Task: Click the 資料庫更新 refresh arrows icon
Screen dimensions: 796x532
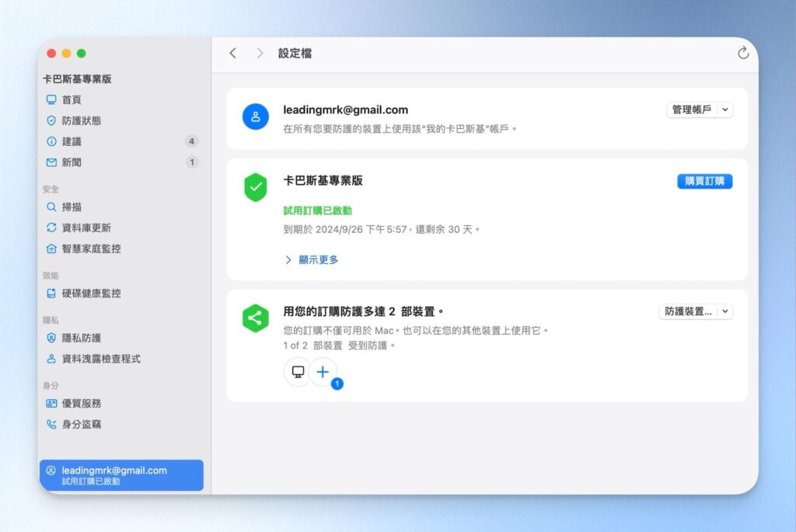Action: pos(51,228)
